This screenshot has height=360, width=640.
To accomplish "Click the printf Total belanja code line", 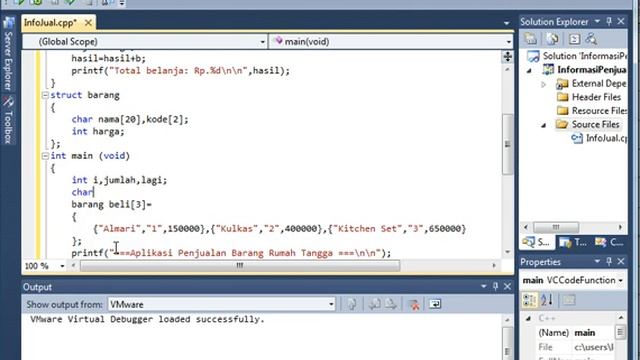I will [x=180, y=71].
